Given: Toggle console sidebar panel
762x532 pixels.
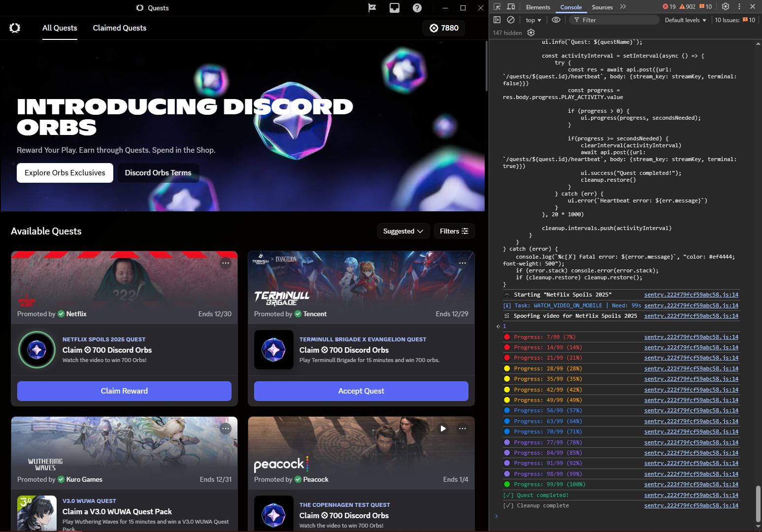Looking at the screenshot, I should tap(497, 20).
